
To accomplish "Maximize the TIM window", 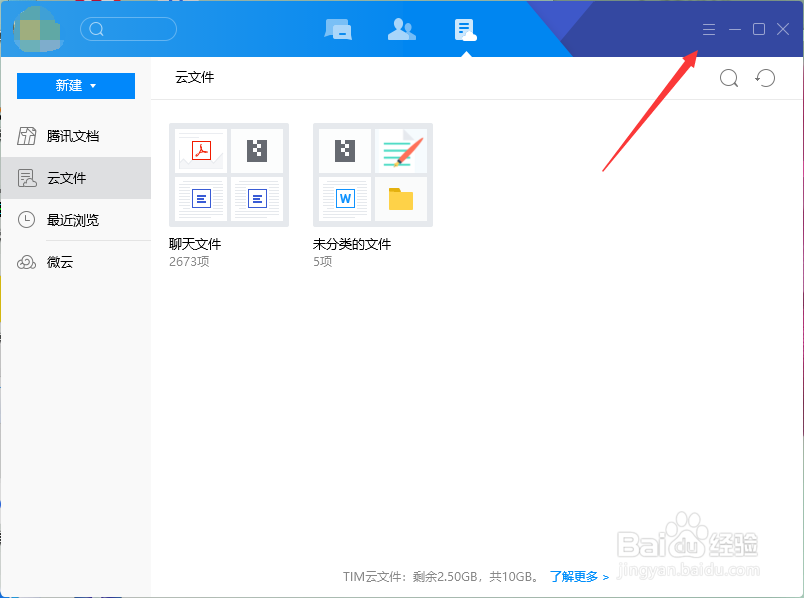I will (759, 29).
